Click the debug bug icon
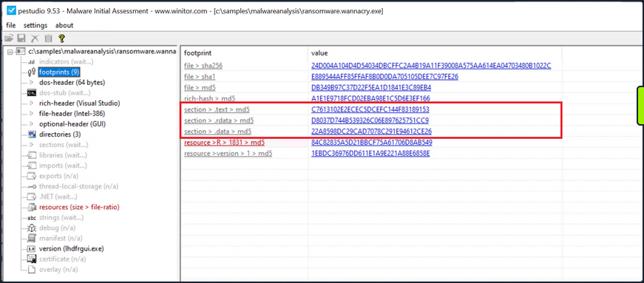Image resolution: width=644 pixels, height=283 pixels. 32,228
